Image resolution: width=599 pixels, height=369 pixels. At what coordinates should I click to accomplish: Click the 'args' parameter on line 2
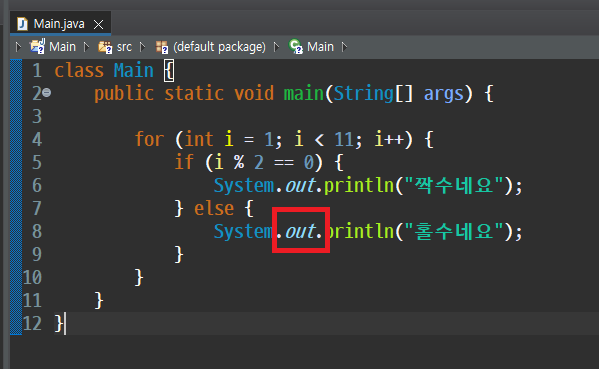[444, 94]
